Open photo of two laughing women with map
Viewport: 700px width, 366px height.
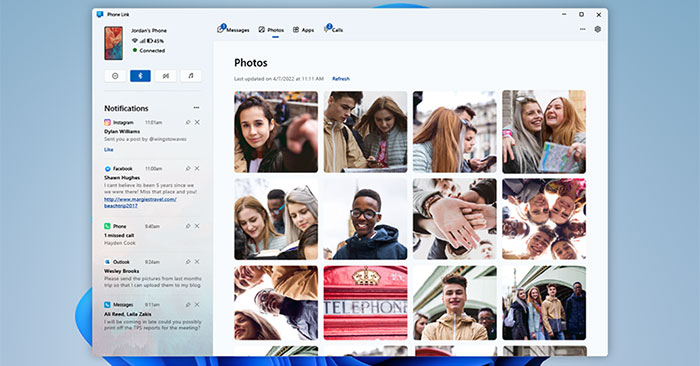(544, 132)
